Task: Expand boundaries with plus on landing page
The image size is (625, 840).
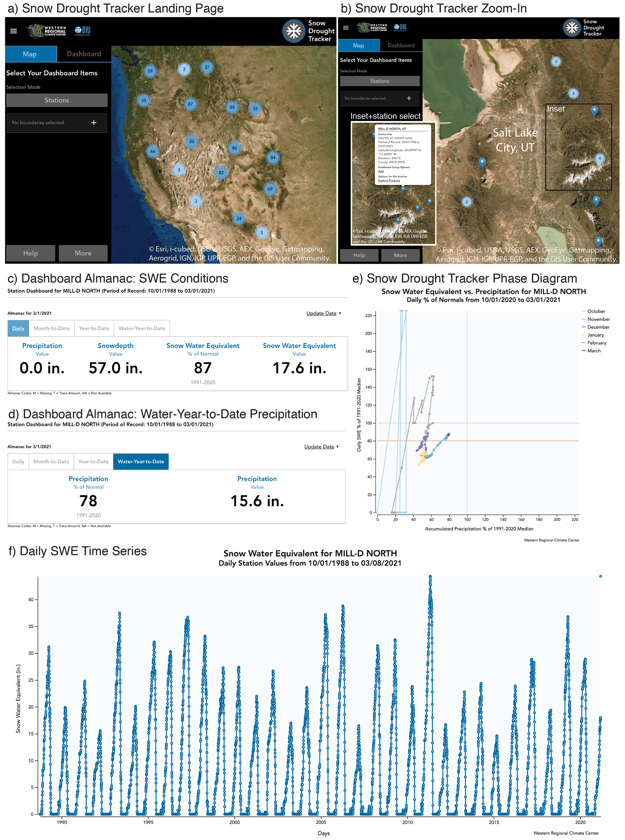Action: 94,122
